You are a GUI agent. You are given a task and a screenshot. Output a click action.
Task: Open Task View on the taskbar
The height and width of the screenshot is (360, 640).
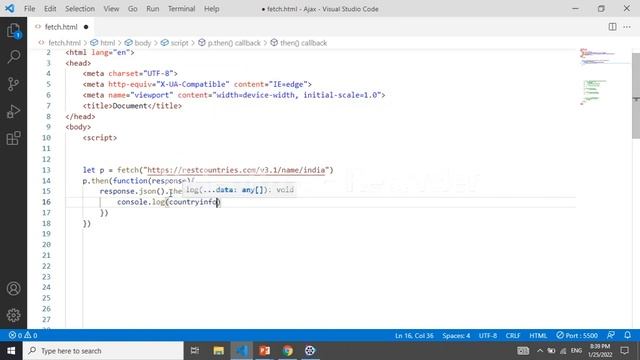195,351
